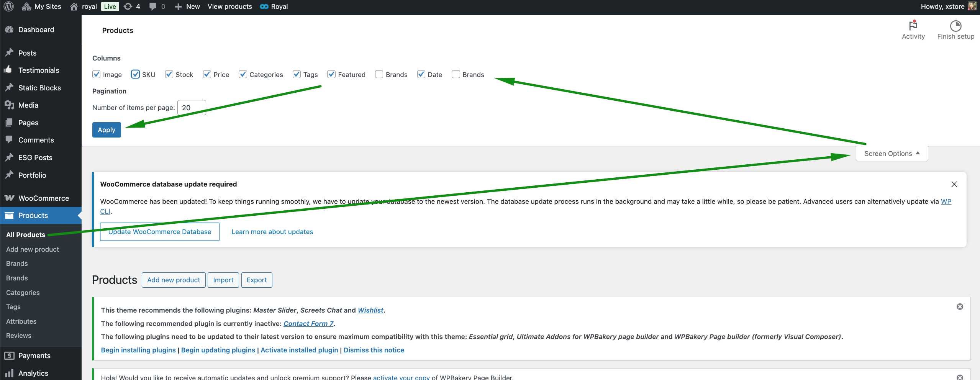
Task: Open the Tags submenu item
Action: point(13,307)
